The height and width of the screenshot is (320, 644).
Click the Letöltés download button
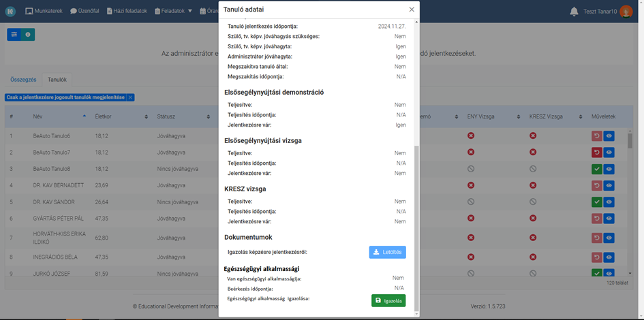pos(387,252)
